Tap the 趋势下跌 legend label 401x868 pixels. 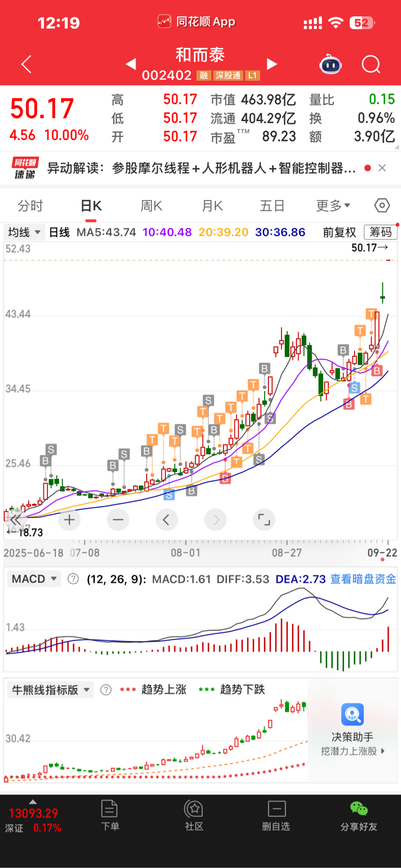coord(242,689)
